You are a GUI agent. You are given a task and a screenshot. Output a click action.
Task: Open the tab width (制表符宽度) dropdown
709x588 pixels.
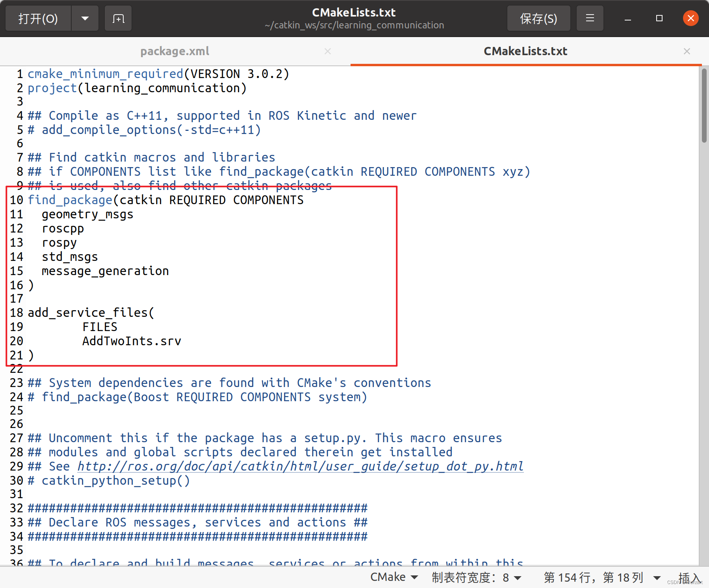[476, 578]
